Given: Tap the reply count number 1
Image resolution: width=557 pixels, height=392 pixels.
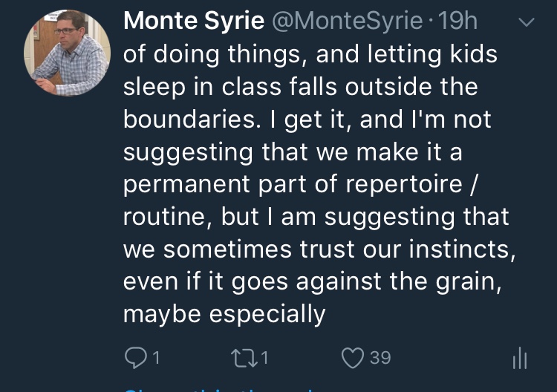Looking at the screenshot, I should (x=156, y=359).
